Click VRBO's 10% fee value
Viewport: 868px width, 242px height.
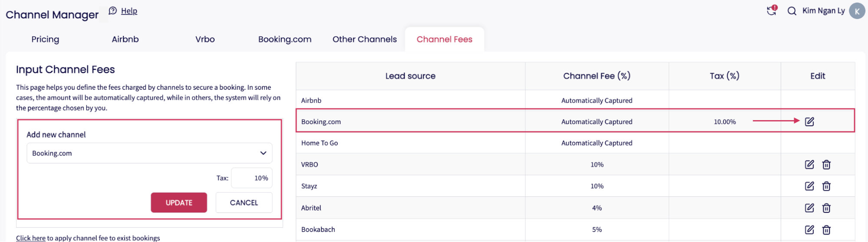pos(597,164)
